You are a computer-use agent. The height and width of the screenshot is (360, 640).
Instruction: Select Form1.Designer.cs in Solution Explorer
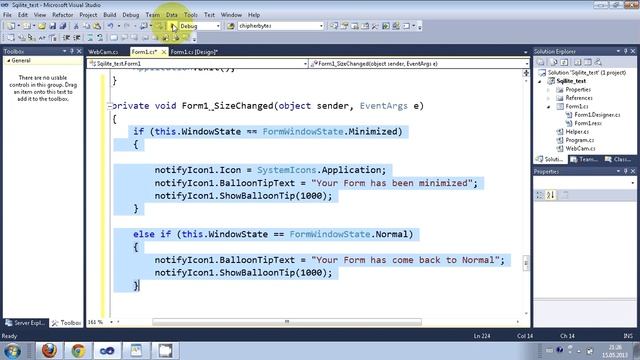(x=597, y=115)
